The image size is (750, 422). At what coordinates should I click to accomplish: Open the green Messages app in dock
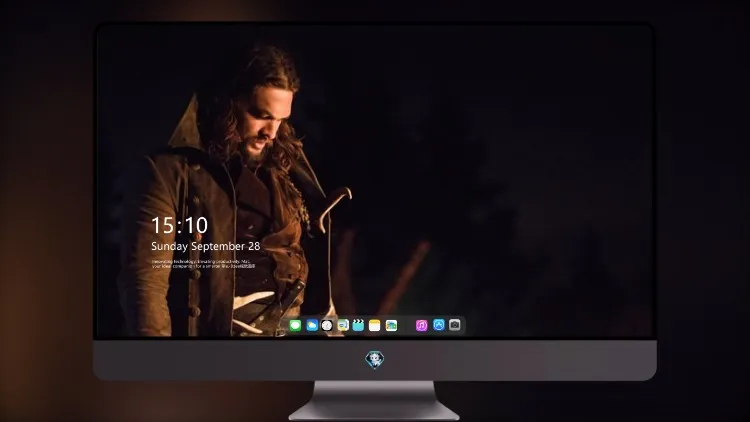tap(295, 325)
